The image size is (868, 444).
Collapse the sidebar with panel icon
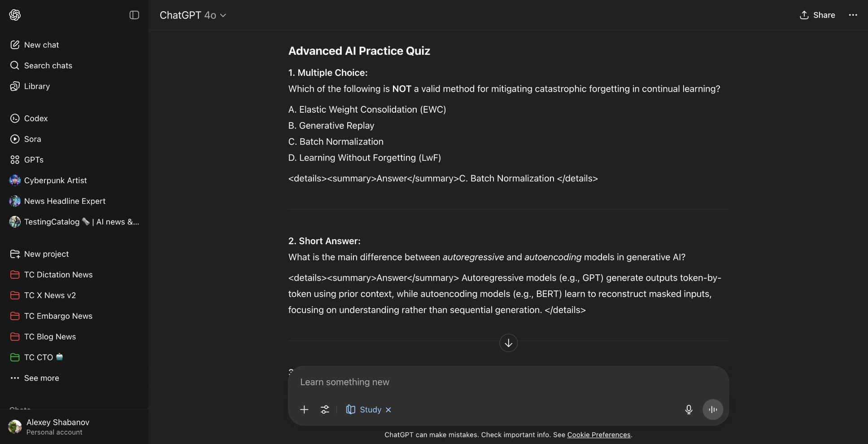coord(134,15)
